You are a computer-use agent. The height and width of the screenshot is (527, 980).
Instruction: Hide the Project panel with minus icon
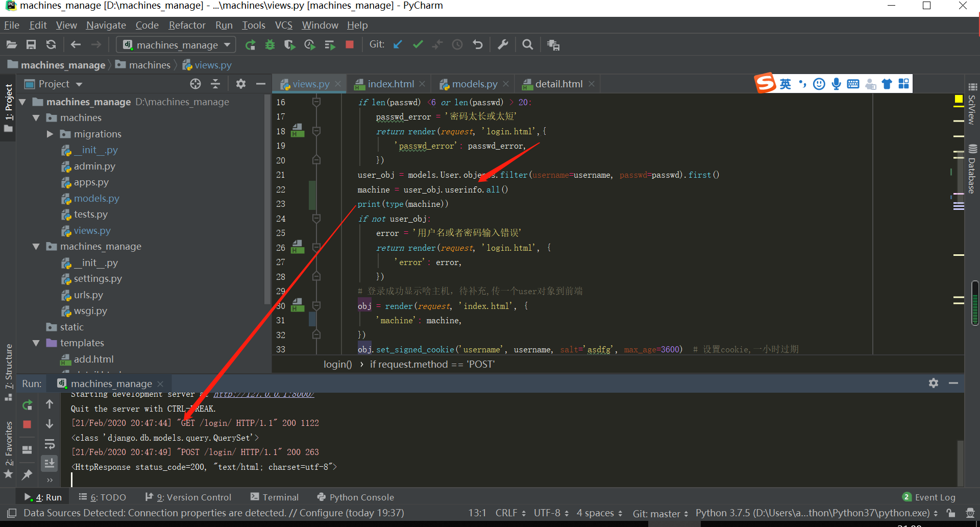point(261,84)
